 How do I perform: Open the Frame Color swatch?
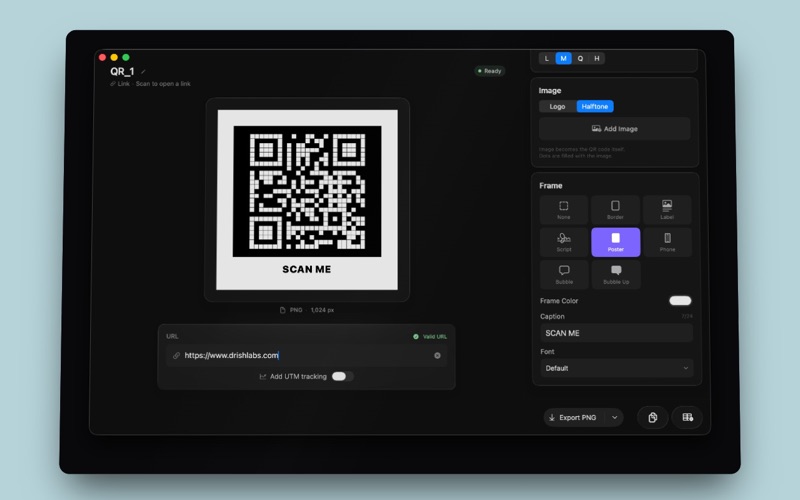(x=680, y=301)
